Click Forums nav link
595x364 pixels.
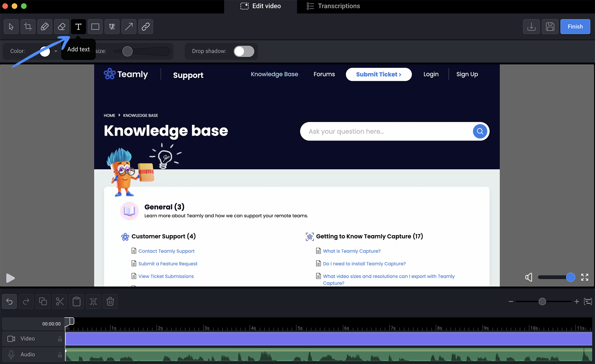(324, 74)
